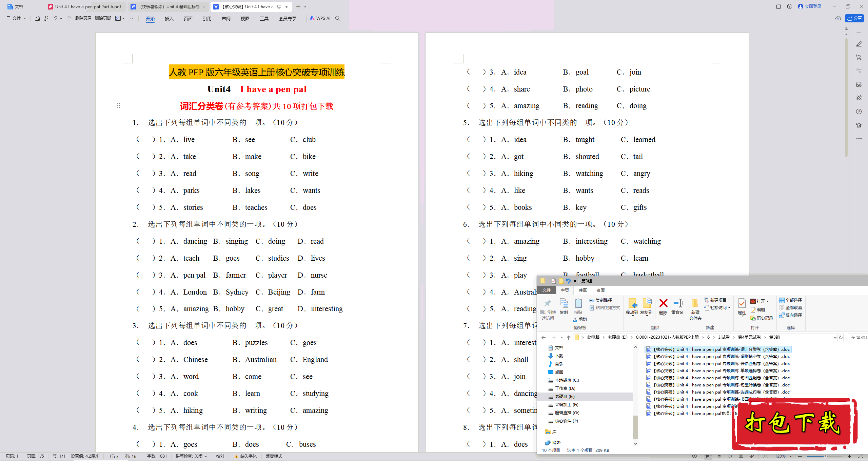Viewport: 868px width, 461px height.
Task: Switch to the 插入 ribbon tab
Action: coord(169,19)
